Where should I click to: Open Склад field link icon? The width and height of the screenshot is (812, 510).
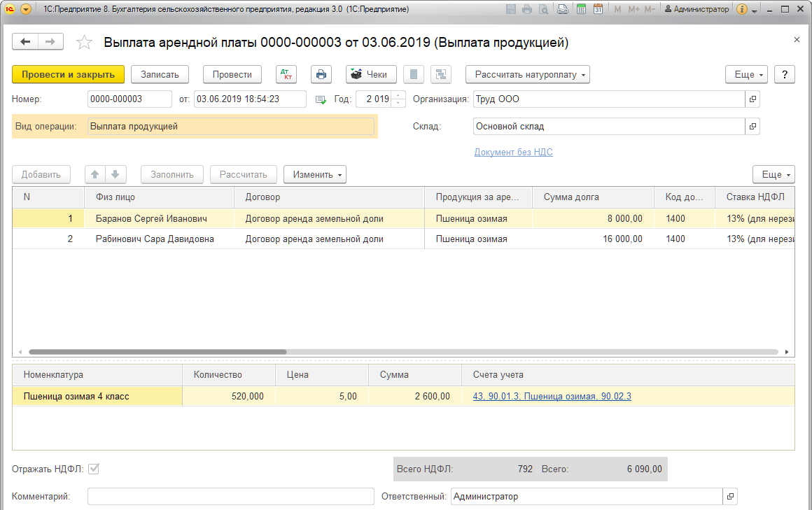(752, 126)
